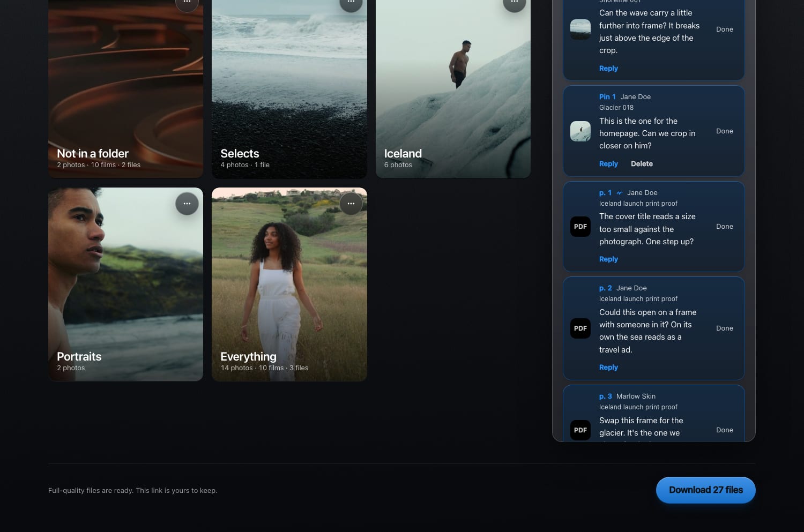The height and width of the screenshot is (532, 804).
Task: Click the '4 photos · 1 file' count
Action: point(245,165)
